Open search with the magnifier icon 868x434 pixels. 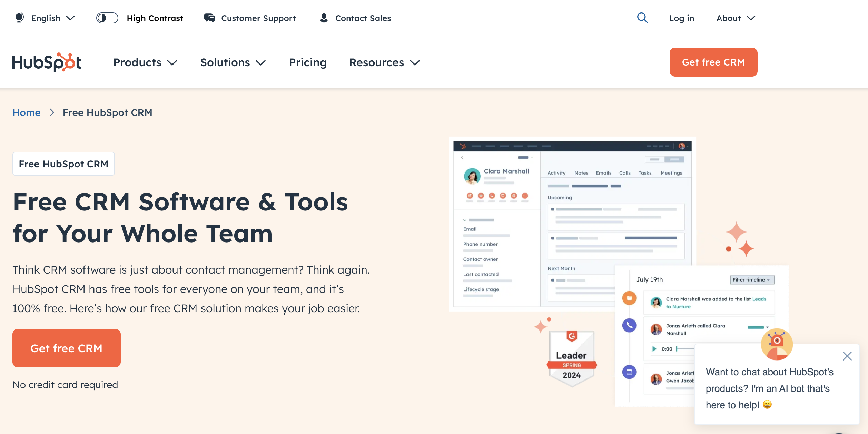[642, 18]
